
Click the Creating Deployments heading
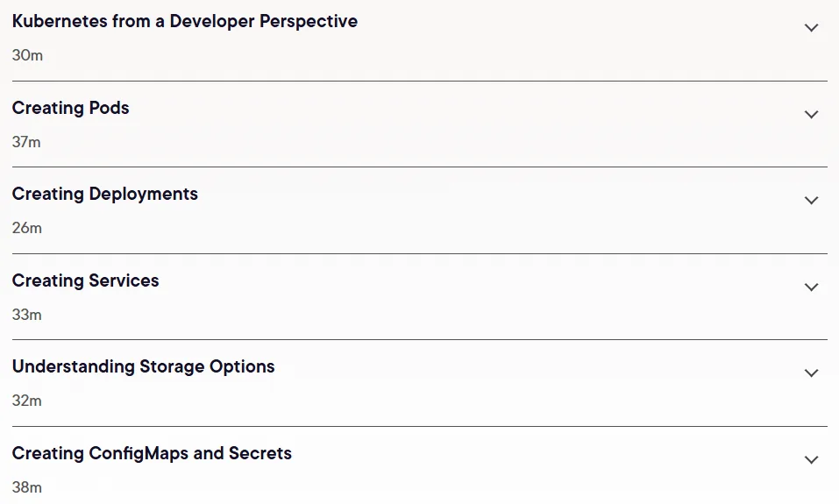[105, 195]
